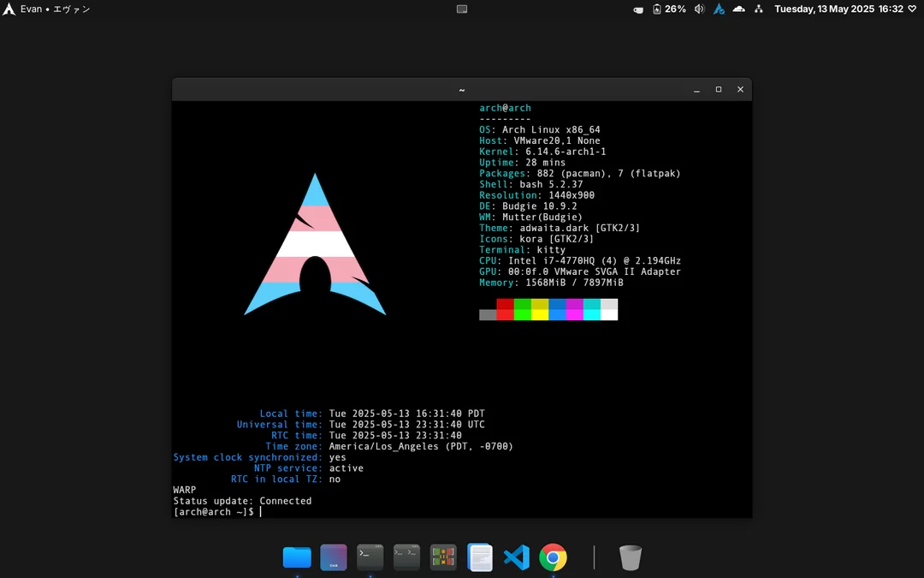Click the workspace icon in the top panel center

462,9
